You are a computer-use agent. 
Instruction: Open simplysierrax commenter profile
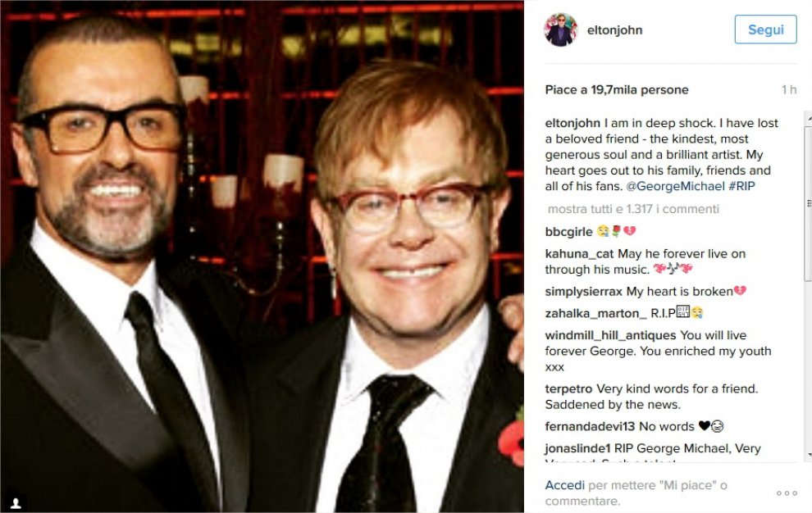(x=584, y=292)
